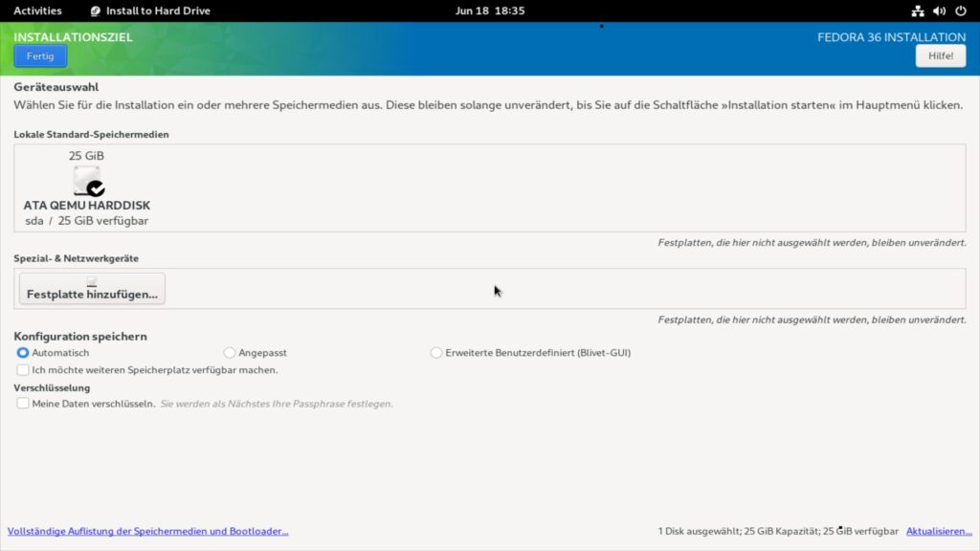Click the installer icon beside Install to Hard Drive

(x=95, y=11)
